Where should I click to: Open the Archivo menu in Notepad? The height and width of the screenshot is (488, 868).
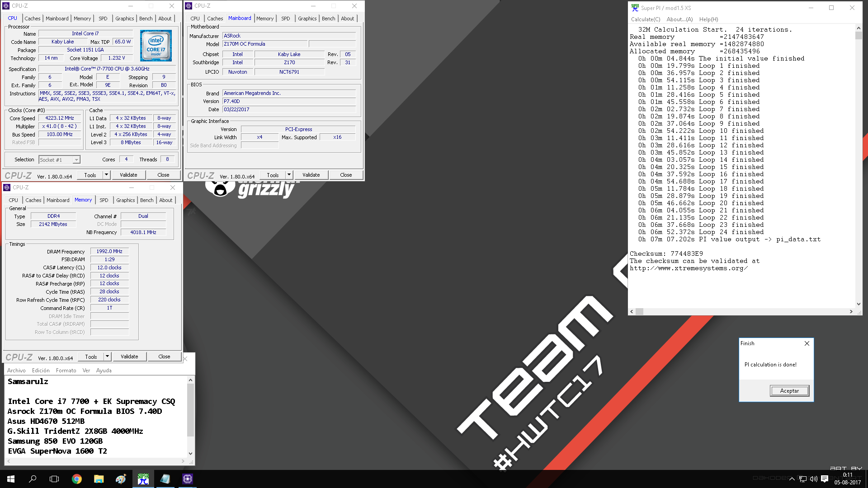(16, 371)
